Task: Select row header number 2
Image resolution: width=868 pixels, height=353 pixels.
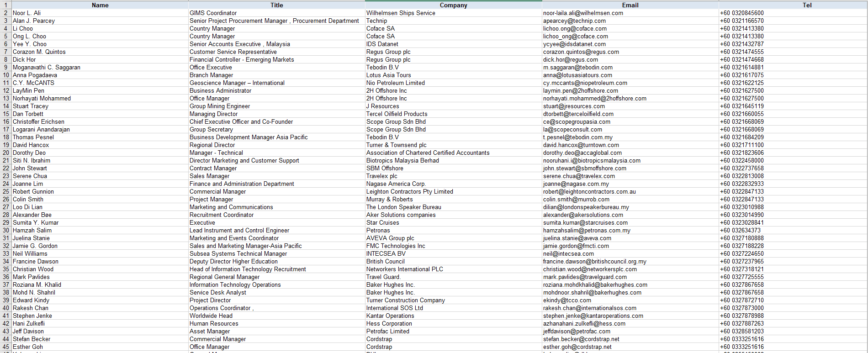Action: coord(6,13)
